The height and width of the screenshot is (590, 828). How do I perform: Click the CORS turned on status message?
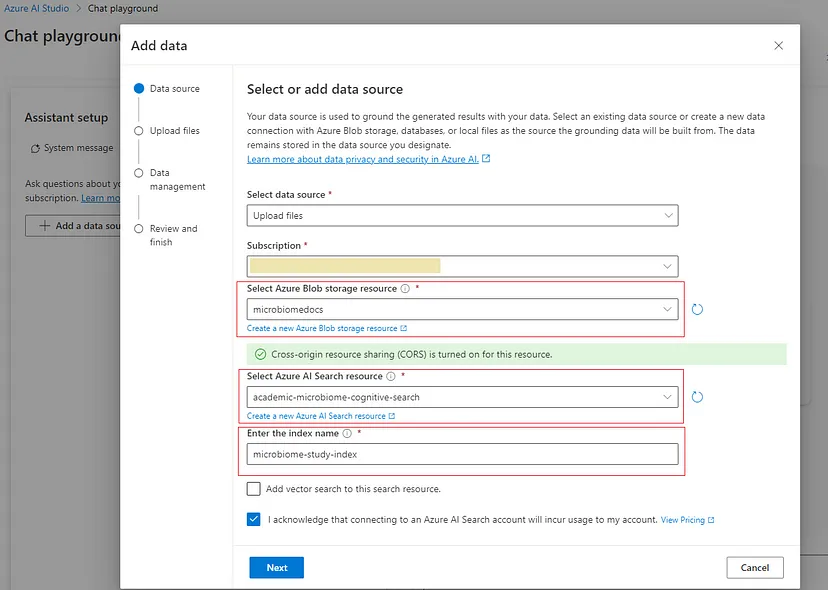pyautogui.click(x=411, y=354)
